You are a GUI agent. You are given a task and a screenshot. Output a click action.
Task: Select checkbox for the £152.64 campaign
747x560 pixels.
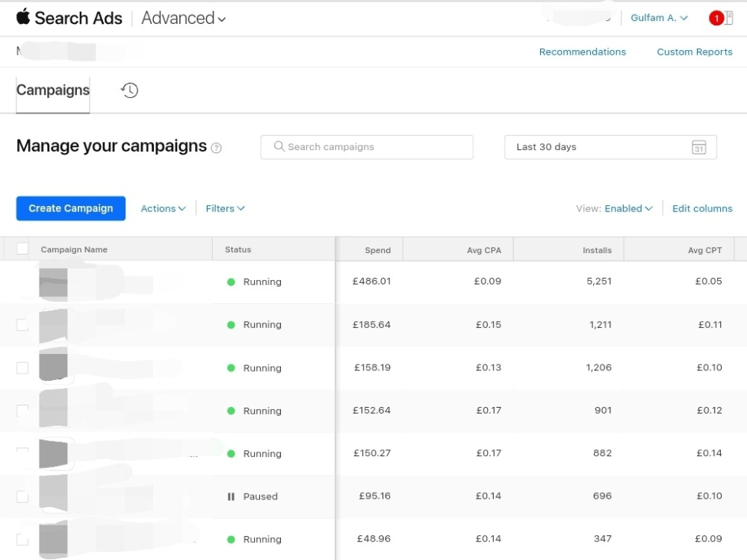point(22,411)
